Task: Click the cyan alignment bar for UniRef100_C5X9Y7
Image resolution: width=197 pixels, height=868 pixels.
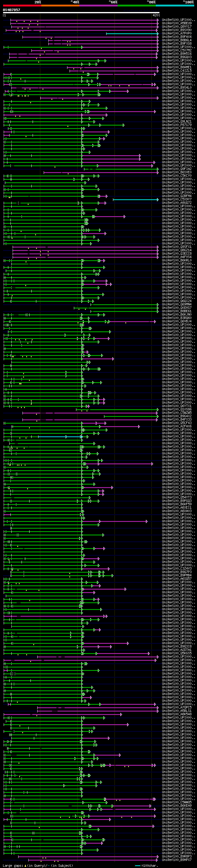Action: [135, 200]
